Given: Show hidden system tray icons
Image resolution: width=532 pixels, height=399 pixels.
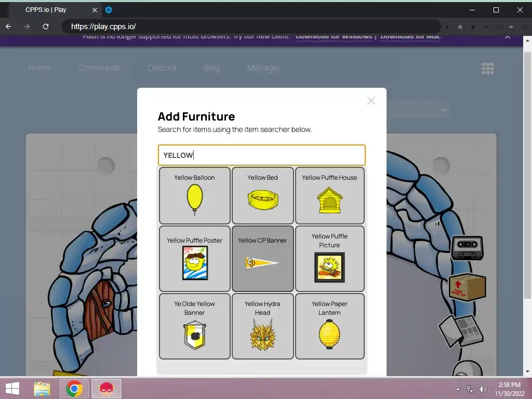Looking at the screenshot, I should [x=458, y=389].
